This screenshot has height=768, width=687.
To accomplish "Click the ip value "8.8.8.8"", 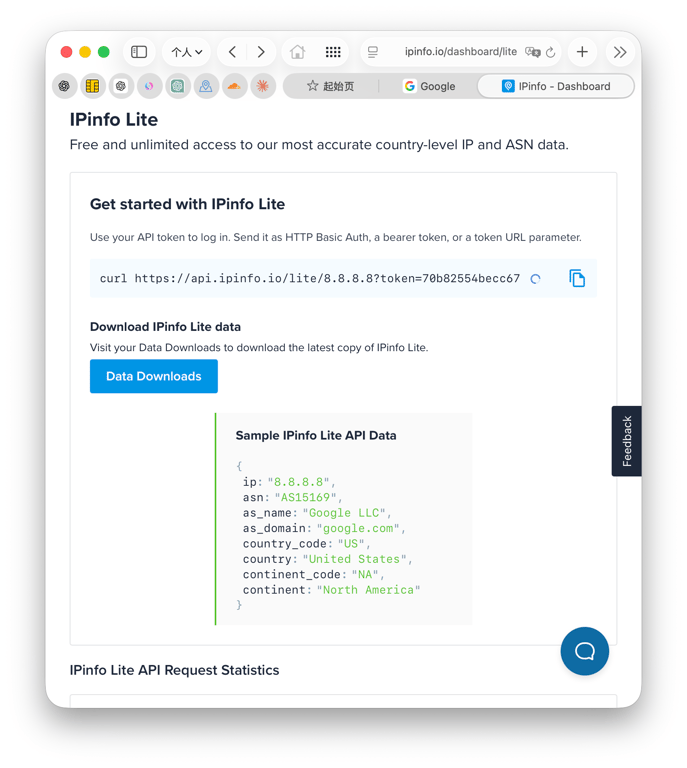I will coord(298,482).
